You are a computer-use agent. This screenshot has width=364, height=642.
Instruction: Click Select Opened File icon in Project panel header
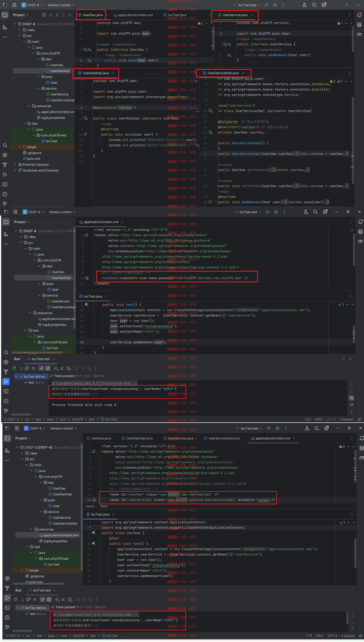(44, 15)
